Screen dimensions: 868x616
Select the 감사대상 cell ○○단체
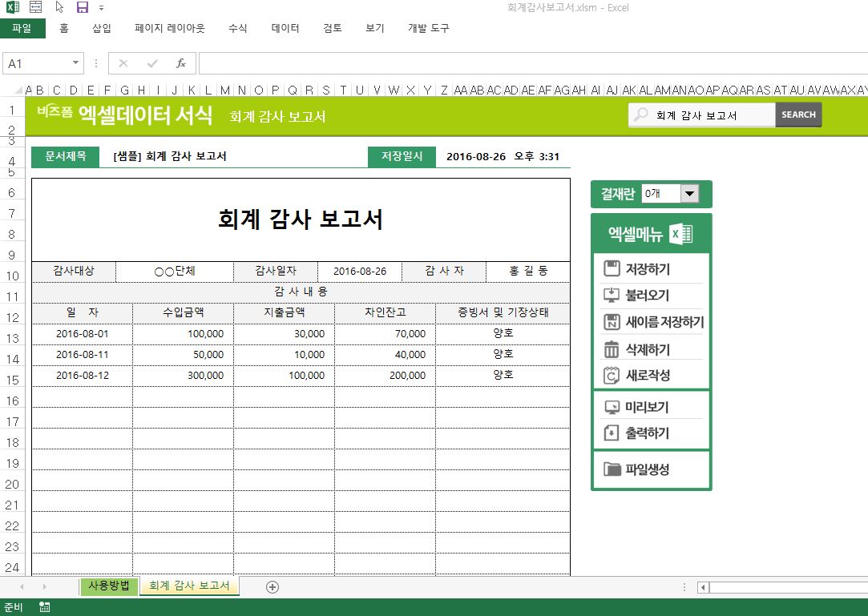[175, 272]
